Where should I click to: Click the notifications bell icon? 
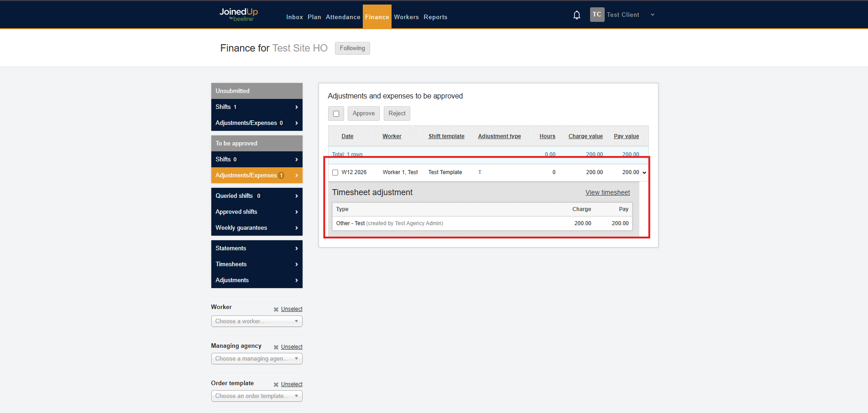tap(577, 15)
